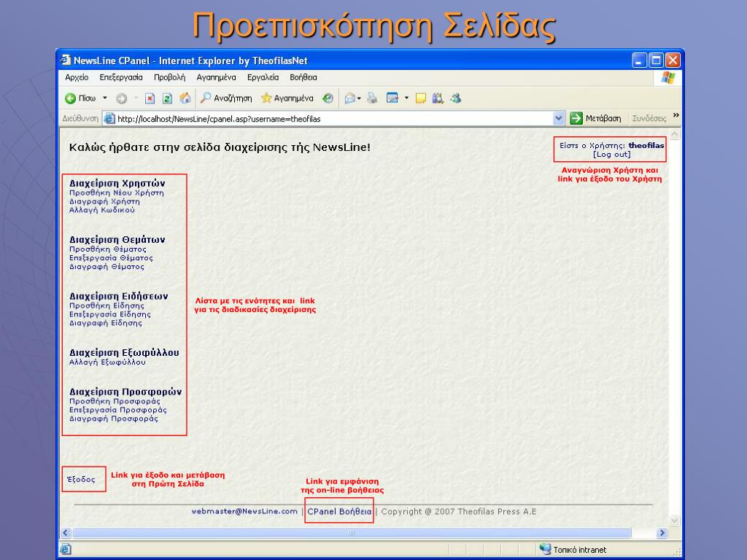Viewport: 747px width, 560px height.
Task: Open the Mail icon dropdown arrow
Action: [x=359, y=98]
